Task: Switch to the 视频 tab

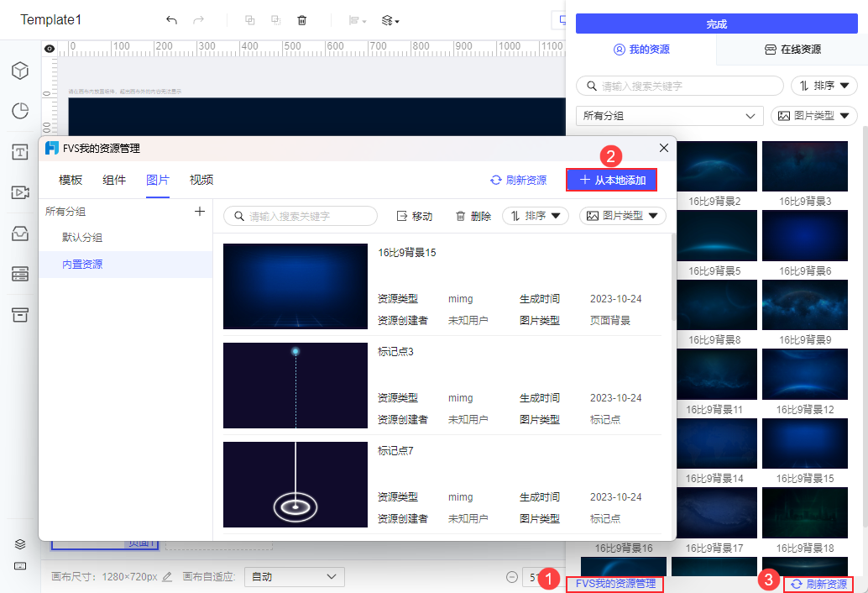Action: click(x=201, y=180)
